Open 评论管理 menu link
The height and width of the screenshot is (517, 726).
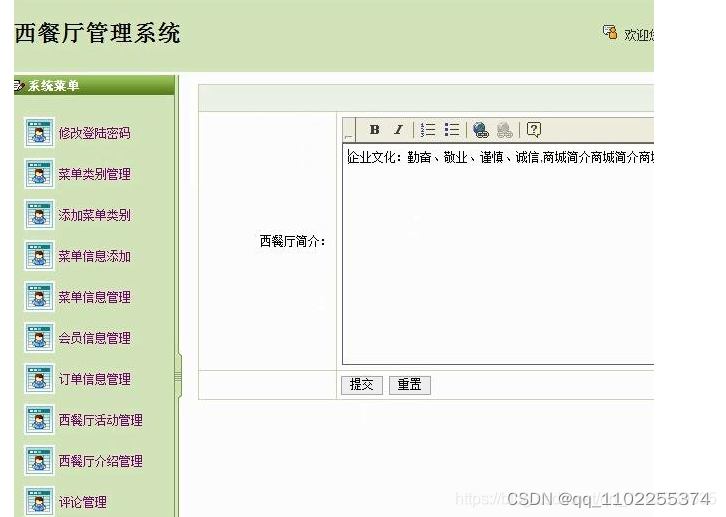point(82,502)
